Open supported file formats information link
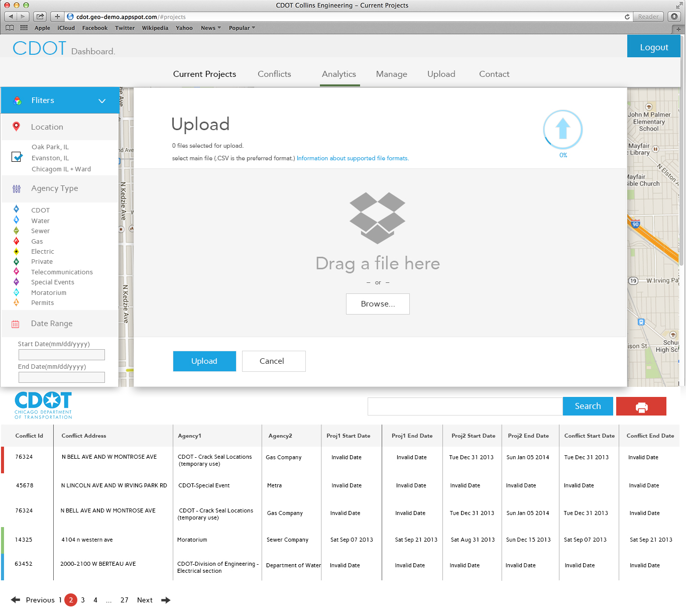Viewport: 686px width, 616px height. click(x=353, y=158)
